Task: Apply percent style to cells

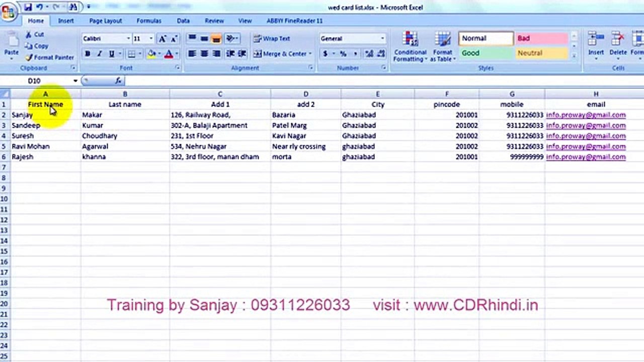Action: [343, 54]
